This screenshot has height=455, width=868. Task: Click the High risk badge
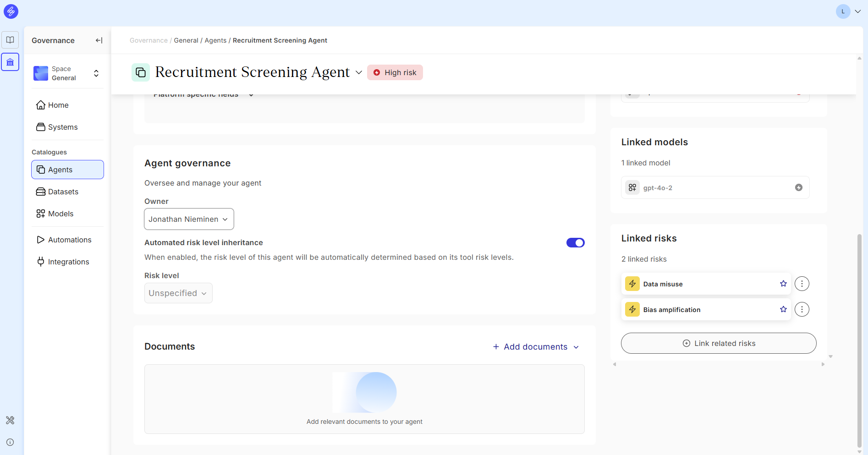tap(395, 72)
